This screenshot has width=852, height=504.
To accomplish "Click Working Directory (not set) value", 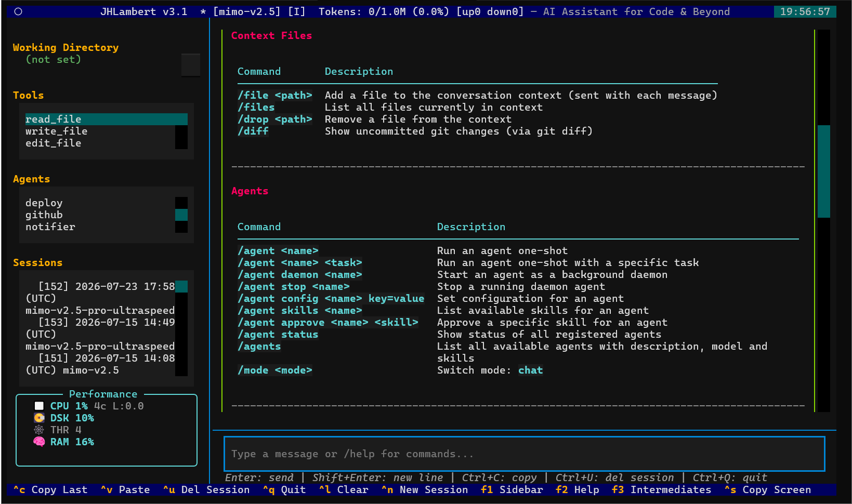I will pos(54,59).
